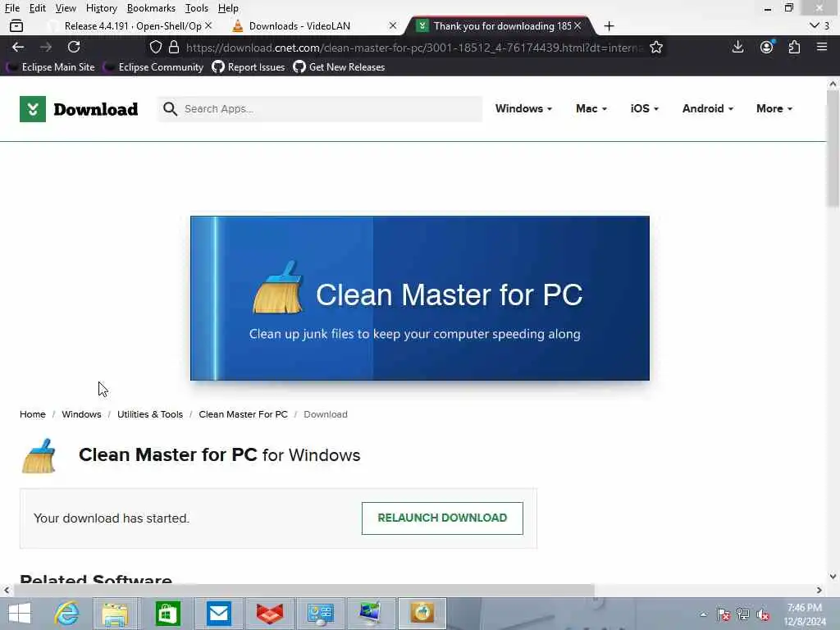Screen dimensions: 840x630
Task: Click the RELAUNCH DOWNLOAD button
Action: pos(442,518)
